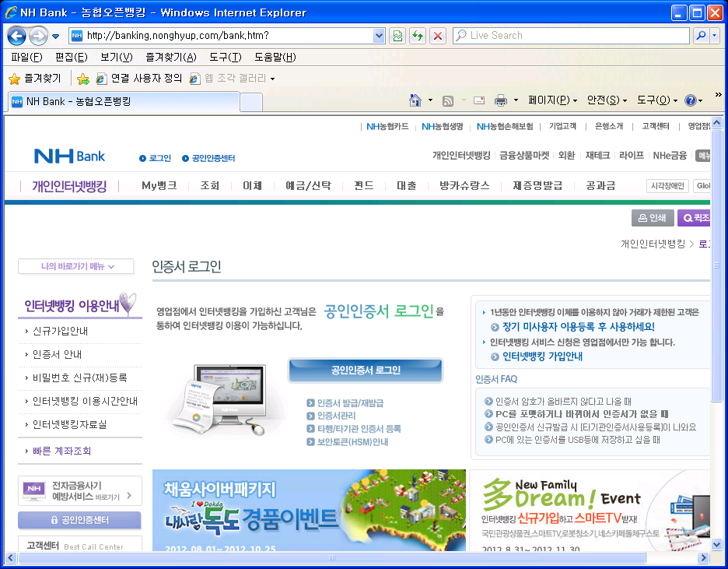This screenshot has width=728, height=569.
Task: Focus the Live Search input box
Action: [571, 35]
